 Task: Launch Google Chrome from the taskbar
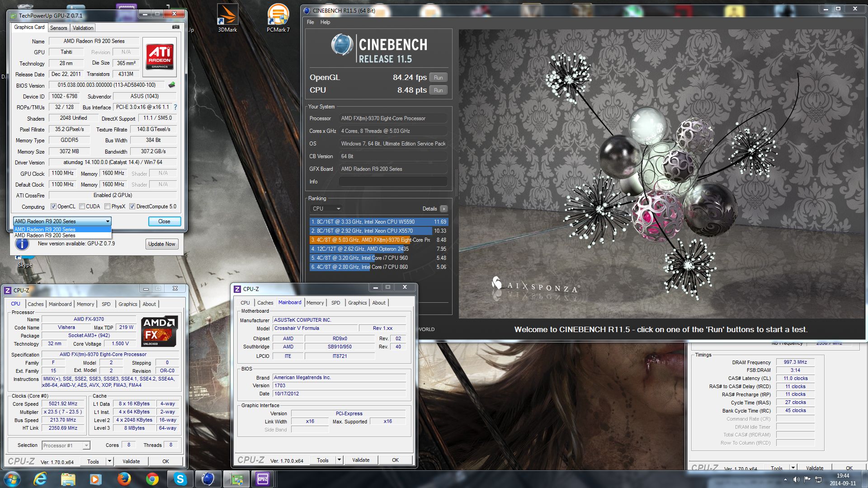click(152, 479)
